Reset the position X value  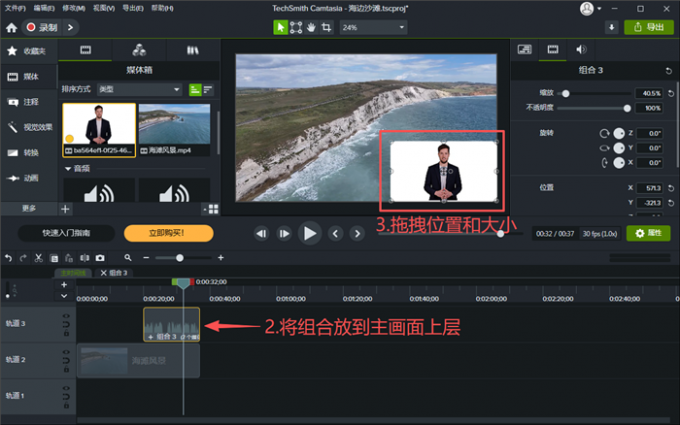click(671, 188)
